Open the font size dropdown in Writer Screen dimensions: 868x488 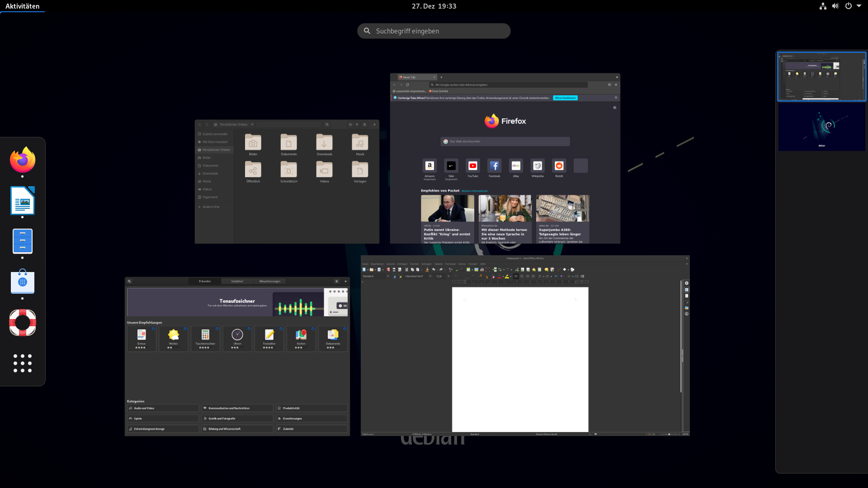[448, 277]
